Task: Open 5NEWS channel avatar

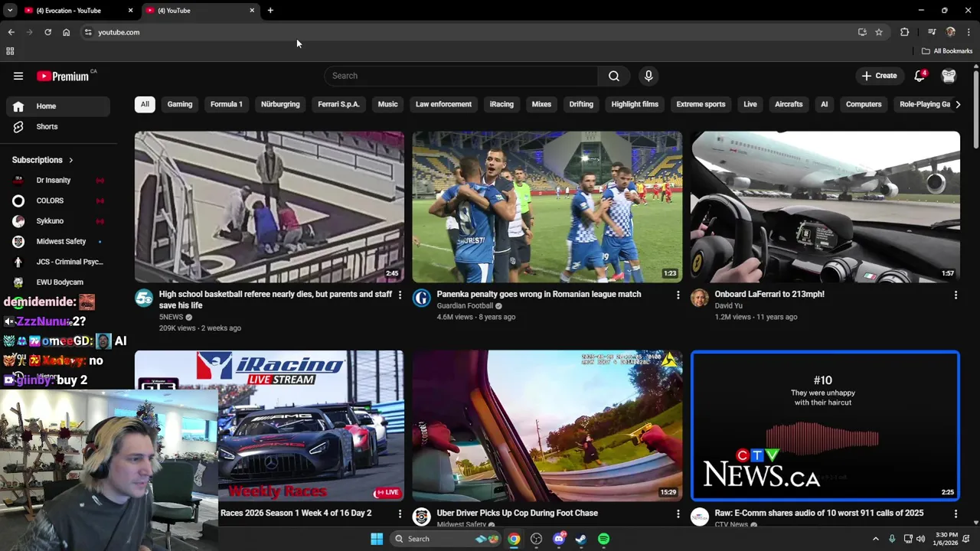Action: [x=144, y=298]
